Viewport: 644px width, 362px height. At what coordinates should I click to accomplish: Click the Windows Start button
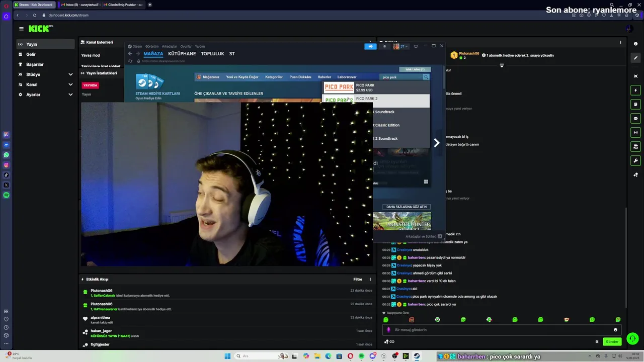coord(227,356)
